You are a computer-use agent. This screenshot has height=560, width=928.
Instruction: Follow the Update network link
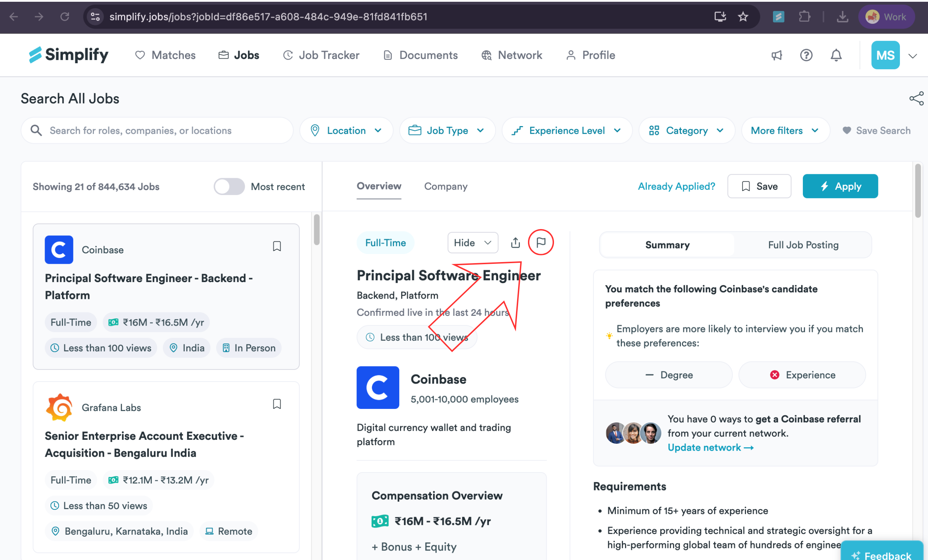click(710, 448)
